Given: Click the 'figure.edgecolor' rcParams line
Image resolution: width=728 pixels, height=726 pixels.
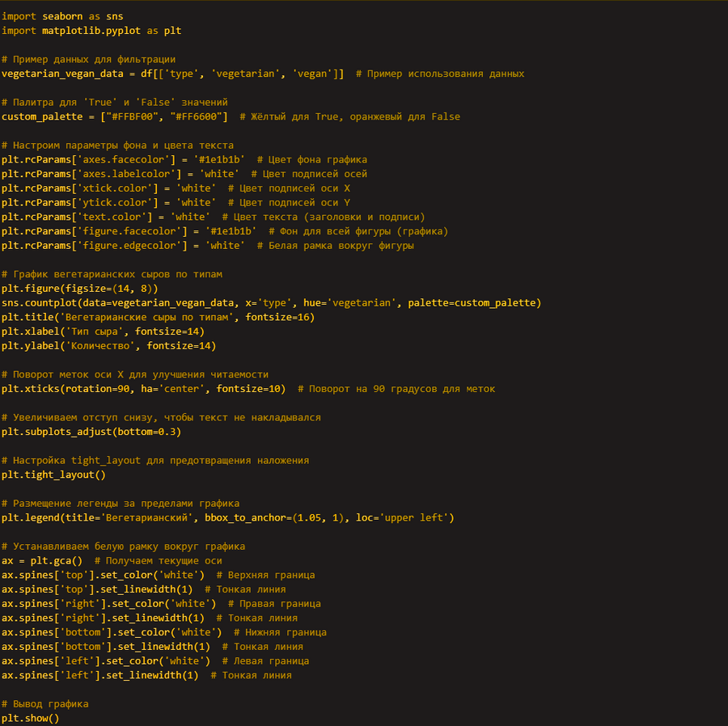Looking at the screenshot, I should (x=123, y=246).
